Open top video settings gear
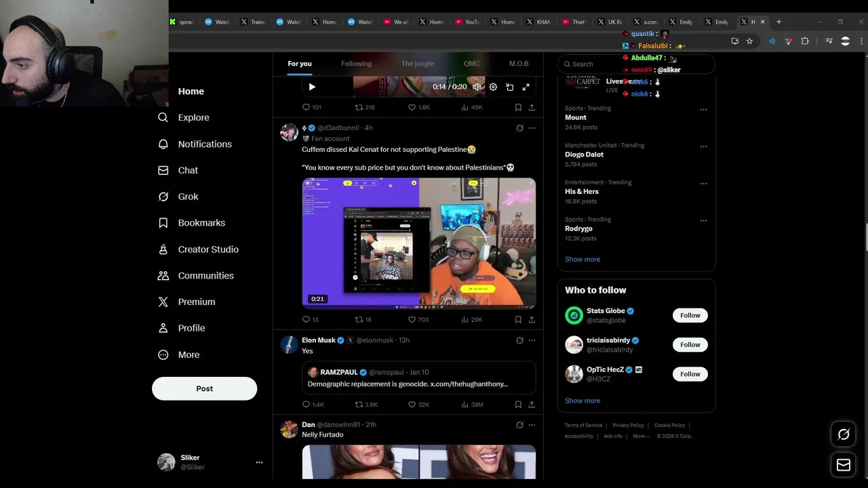 [493, 87]
